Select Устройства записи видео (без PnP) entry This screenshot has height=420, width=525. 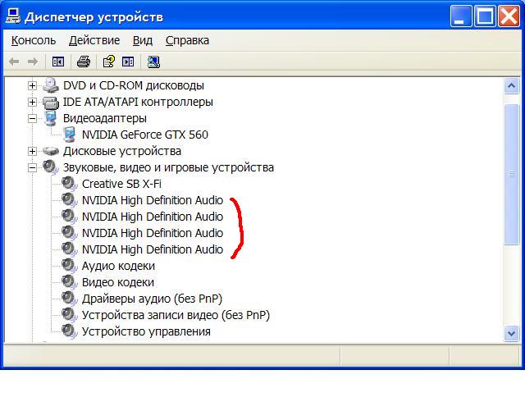pos(176,315)
